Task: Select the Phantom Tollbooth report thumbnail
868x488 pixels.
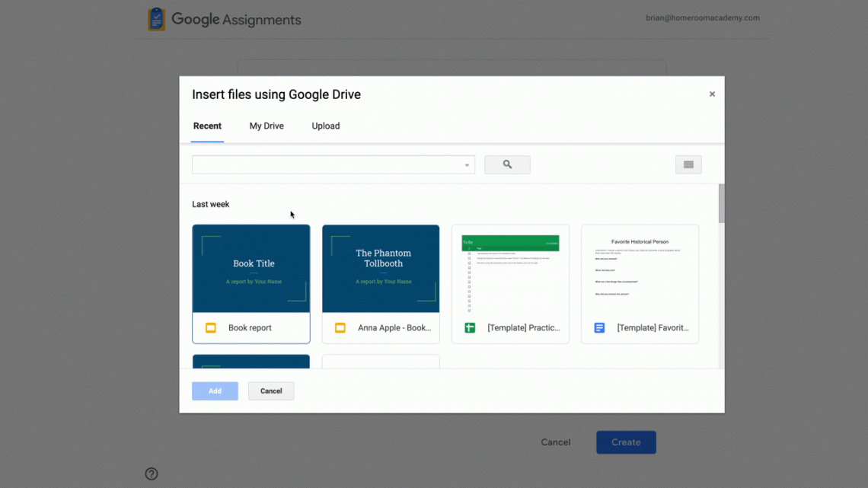Action: (381, 268)
